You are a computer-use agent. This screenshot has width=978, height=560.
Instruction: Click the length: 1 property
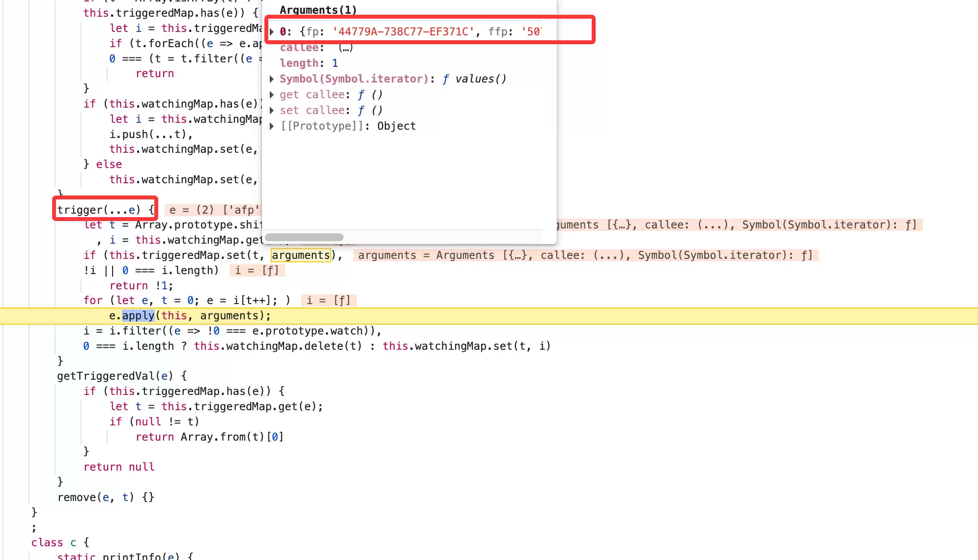coord(309,63)
